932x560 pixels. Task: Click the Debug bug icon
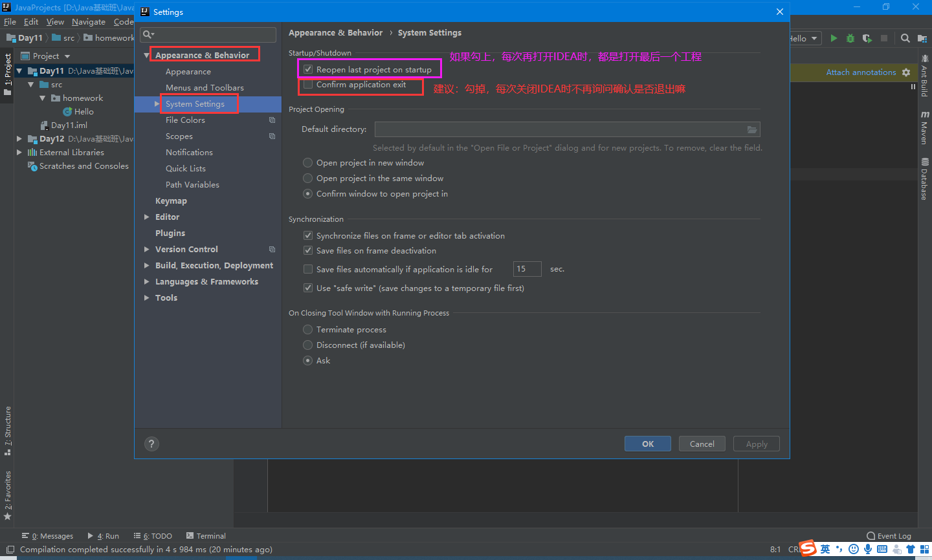pos(850,38)
